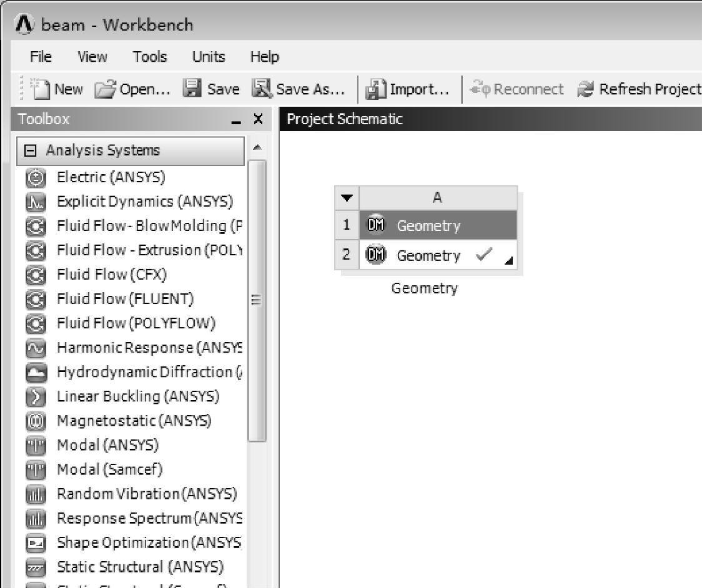Collapse the Analysis Systems group

(30, 150)
